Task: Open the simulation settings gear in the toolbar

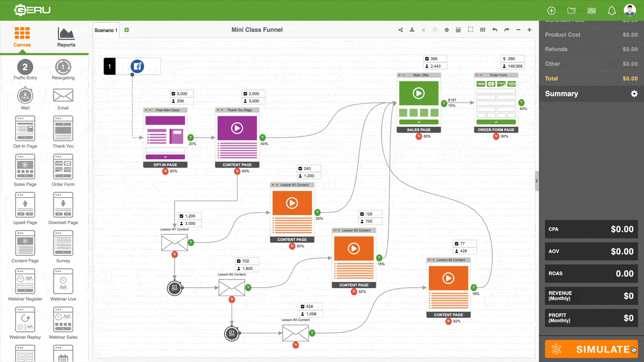Action: 446,30
